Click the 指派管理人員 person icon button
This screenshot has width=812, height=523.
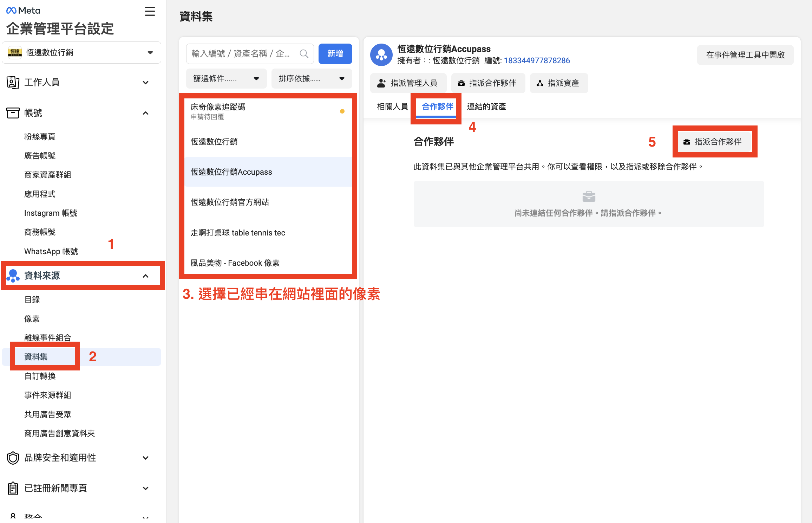(x=381, y=83)
